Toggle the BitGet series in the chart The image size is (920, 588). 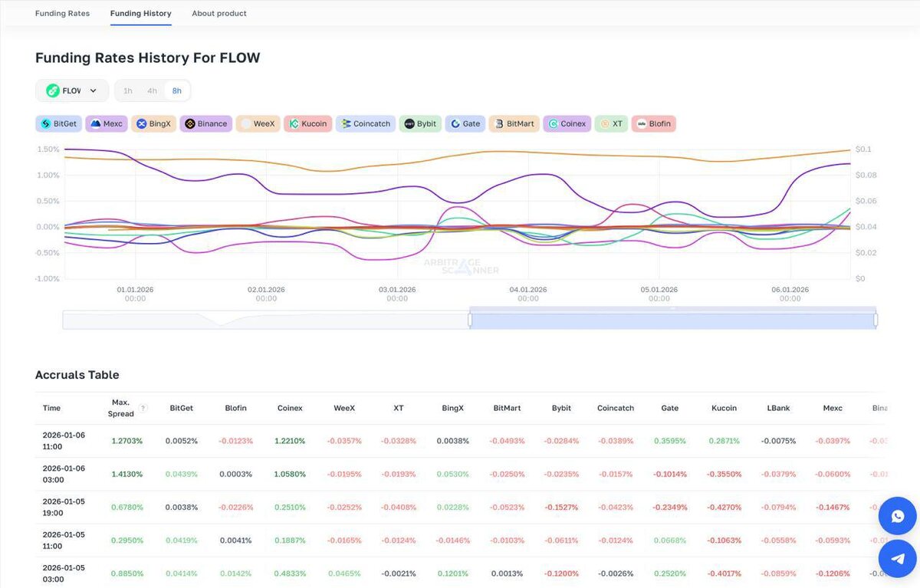click(x=59, y=123)
